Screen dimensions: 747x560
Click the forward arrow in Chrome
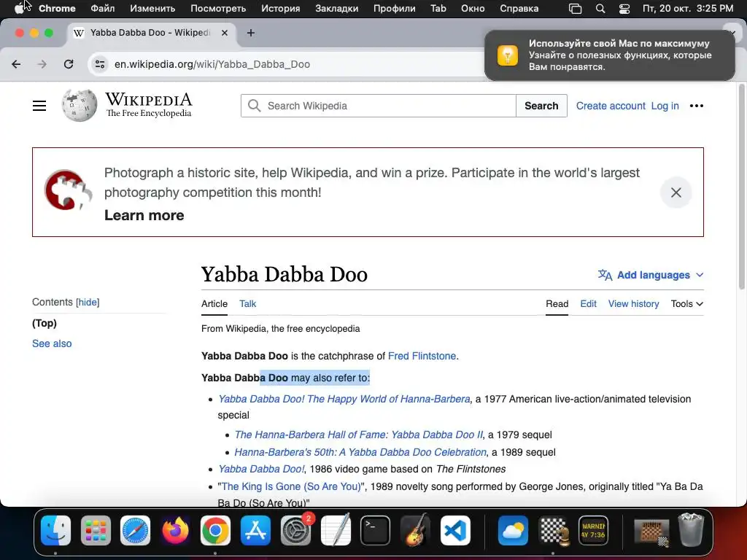(42, 64)
